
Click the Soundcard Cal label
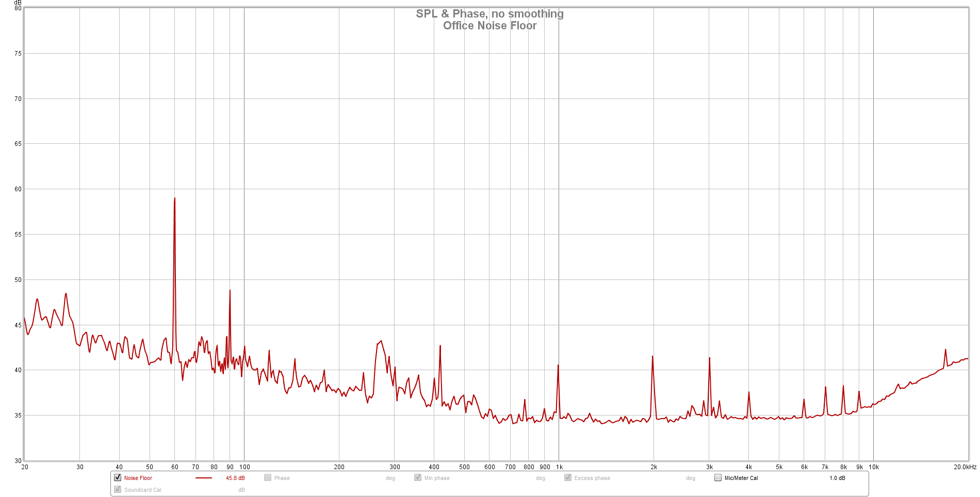point(143,490)
